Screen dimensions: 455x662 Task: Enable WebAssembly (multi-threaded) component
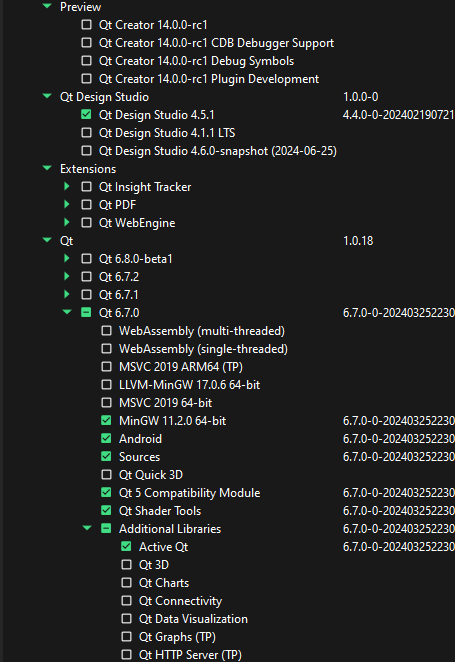point(106,331)
